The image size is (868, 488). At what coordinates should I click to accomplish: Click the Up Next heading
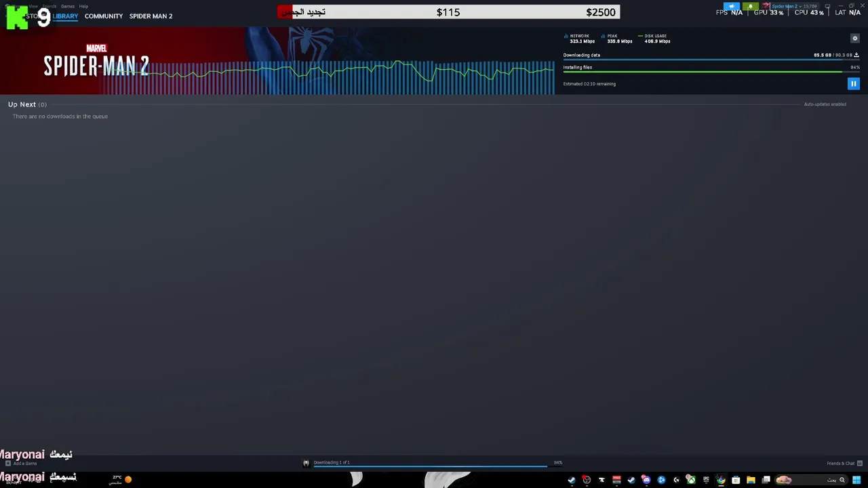tap(22, 104)
